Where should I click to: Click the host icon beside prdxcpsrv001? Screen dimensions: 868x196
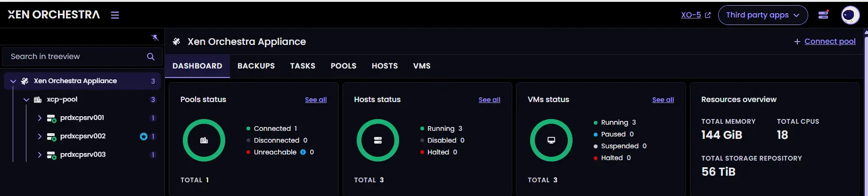point(51,118)
